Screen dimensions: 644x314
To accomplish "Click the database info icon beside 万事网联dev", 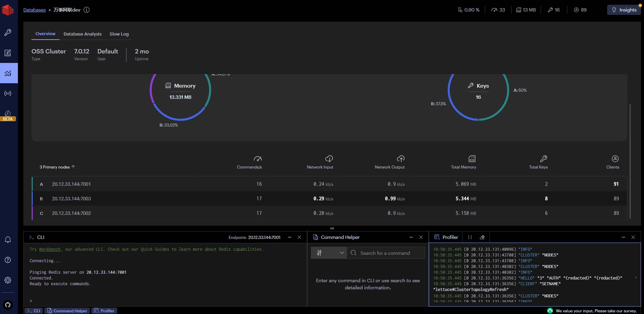I will click(86, 10).
